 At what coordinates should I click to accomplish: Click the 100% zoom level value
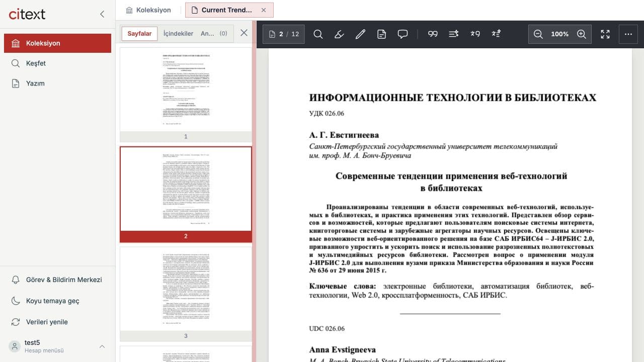pyautogui.click(x=559, y=34)
